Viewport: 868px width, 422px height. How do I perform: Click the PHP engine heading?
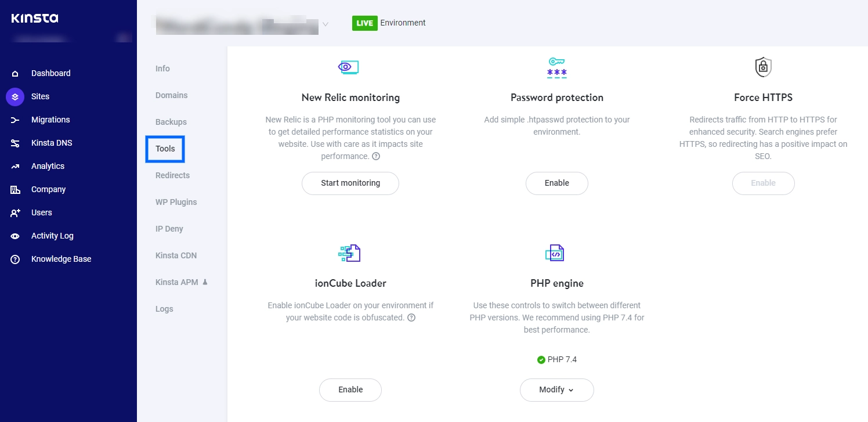557,283
